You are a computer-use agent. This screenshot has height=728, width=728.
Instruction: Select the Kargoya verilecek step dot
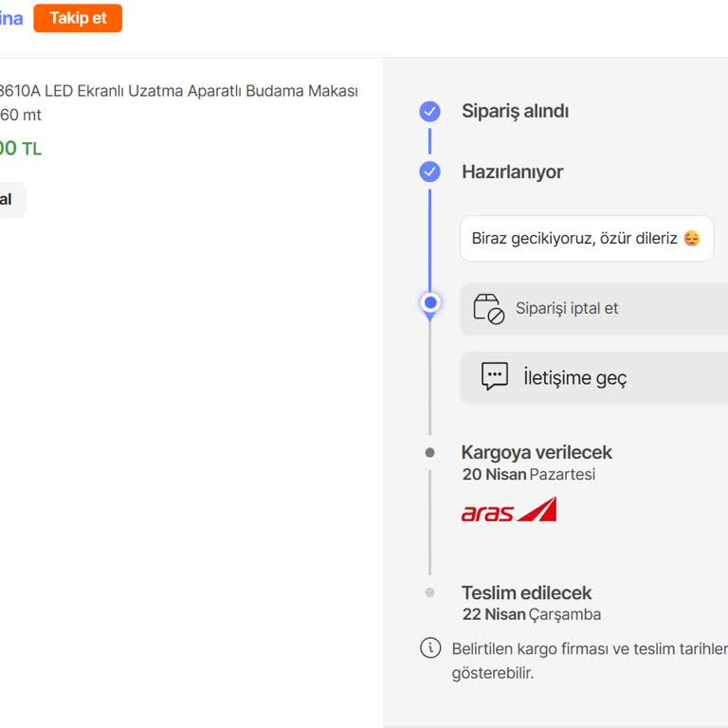[429, 453]
